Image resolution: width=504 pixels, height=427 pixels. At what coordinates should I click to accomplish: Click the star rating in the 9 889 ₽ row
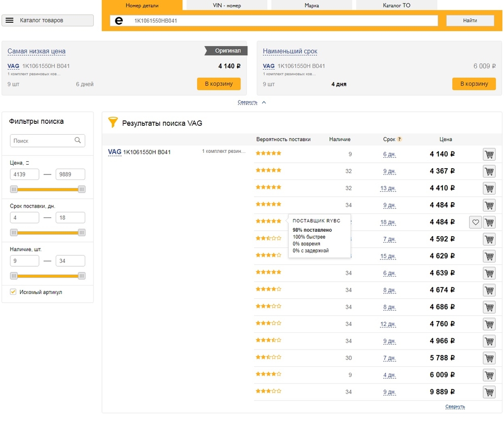point(269,391)
